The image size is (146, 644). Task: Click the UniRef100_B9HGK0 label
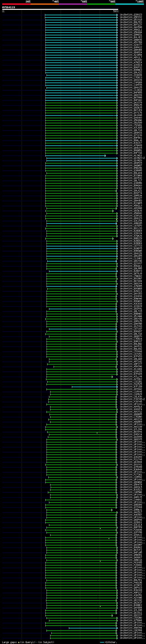click(131, 186)
